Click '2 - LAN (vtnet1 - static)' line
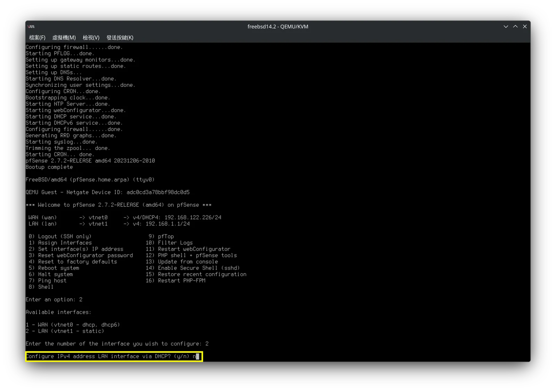This screenshot has width=556, height=392. pos(65,331)
